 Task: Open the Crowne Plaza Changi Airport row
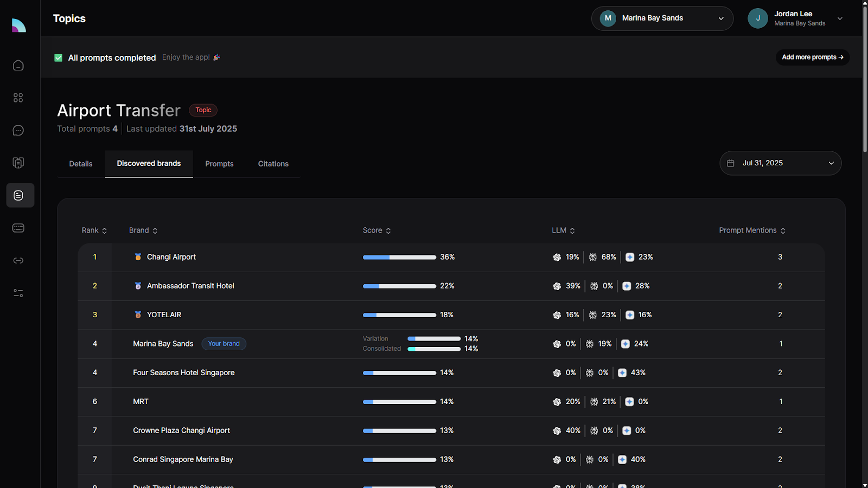point(451,431)
